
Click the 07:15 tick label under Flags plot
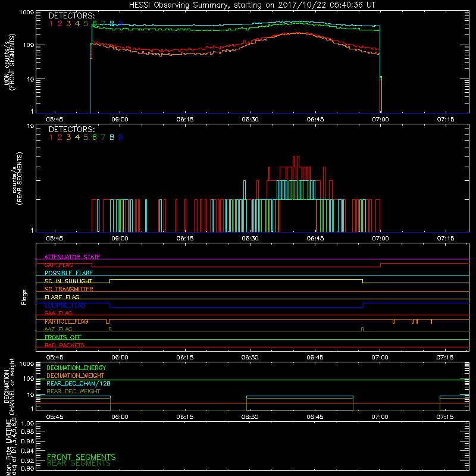tap(445, 358)
